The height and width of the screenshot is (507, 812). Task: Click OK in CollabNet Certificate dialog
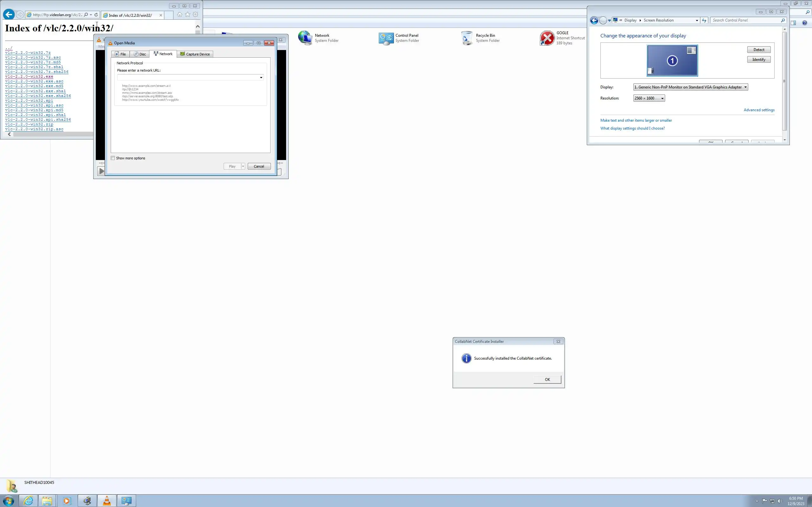tap(547, 379)
